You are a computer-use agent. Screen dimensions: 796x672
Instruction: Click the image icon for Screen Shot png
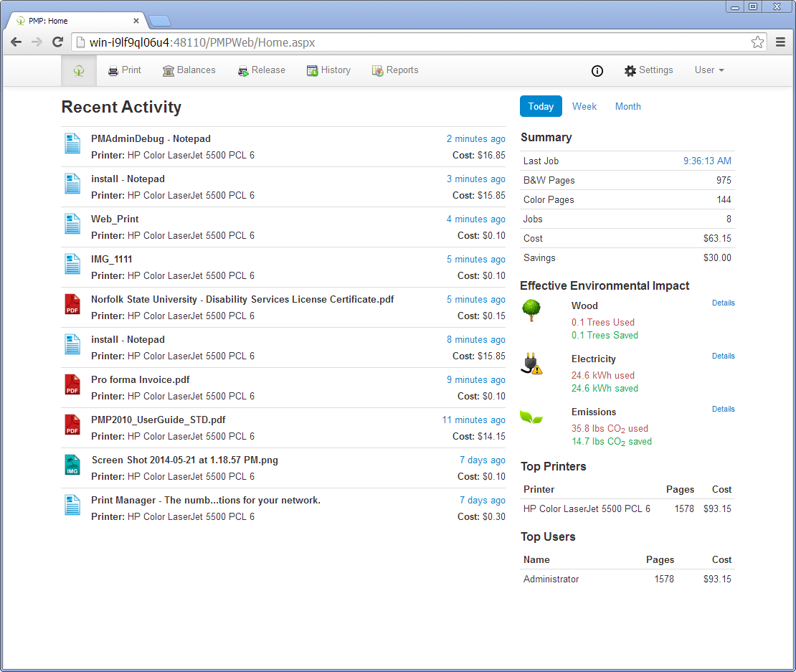[72, 465]
